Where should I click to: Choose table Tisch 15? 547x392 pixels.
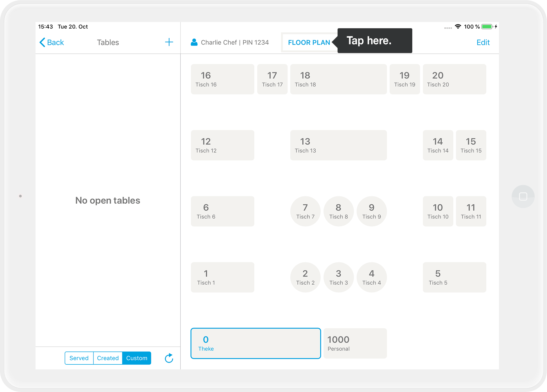tap(471, 145)
